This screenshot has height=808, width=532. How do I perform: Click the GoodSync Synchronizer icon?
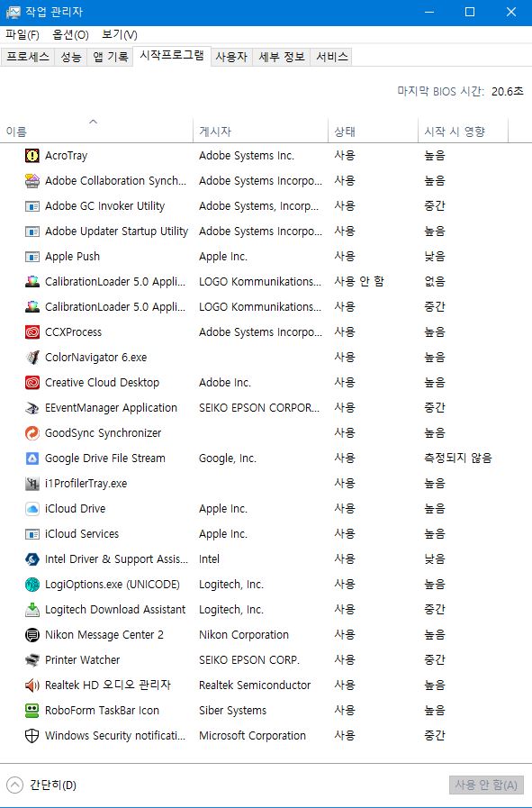(32, 433)
